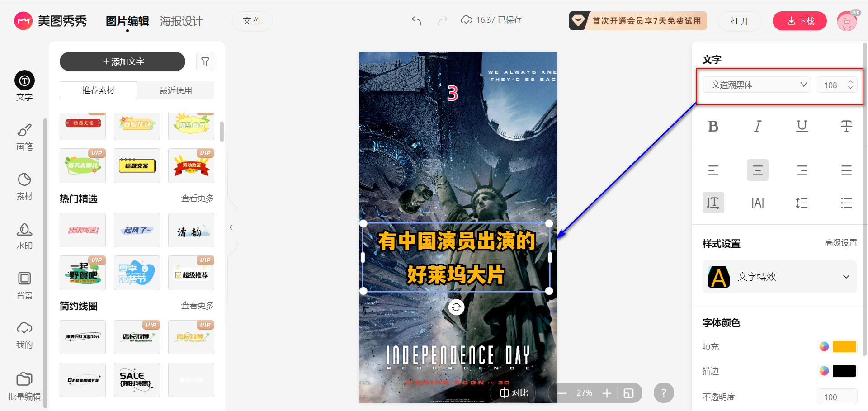Click the VIP 7-day free trial banner
This screenshot has height=411, width=868.
[x=638, y=21]
